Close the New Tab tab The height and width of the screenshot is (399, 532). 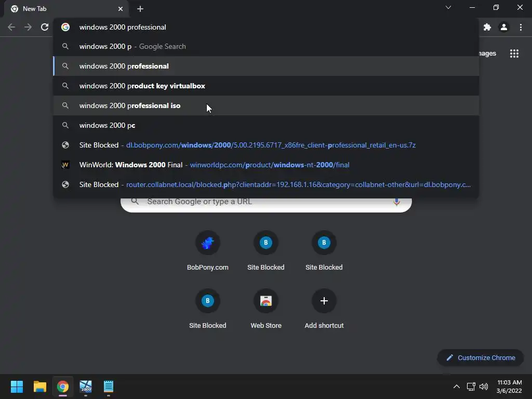121,9
